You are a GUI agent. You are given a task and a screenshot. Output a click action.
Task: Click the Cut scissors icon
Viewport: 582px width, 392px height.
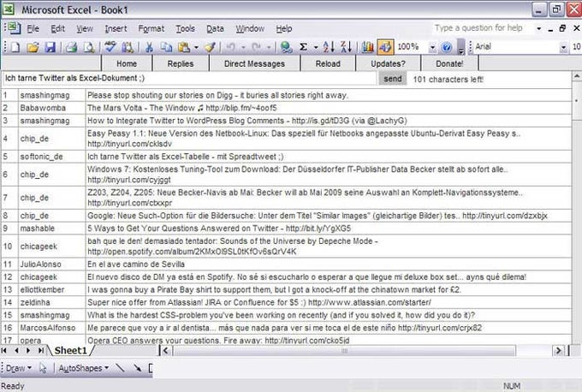[149, 47]
